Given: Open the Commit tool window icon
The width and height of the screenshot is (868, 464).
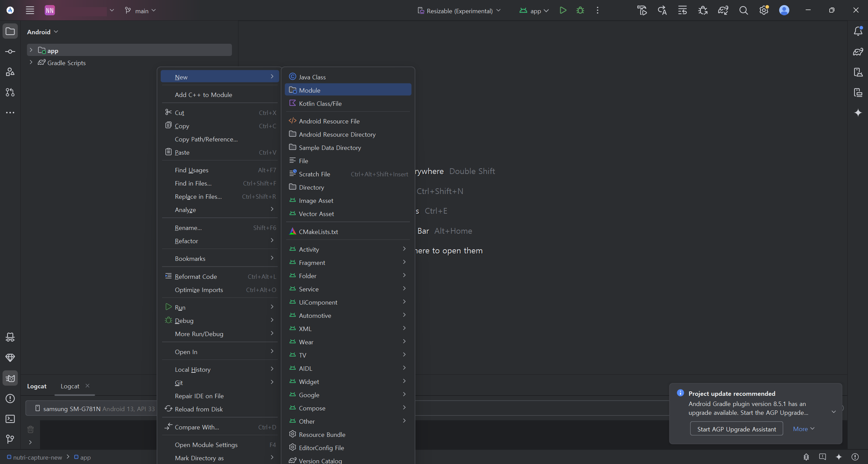Looking at the screenshot, I should pyautogui.click(x=10, y=52).
